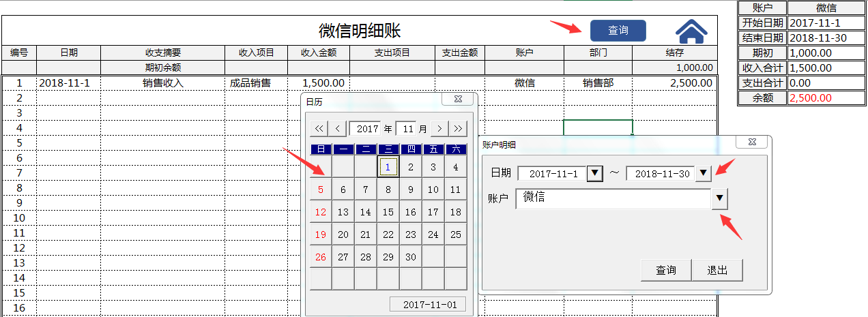Click the 微信明细账 title
The image size is (868, 317).
click(x=360, y=31)
